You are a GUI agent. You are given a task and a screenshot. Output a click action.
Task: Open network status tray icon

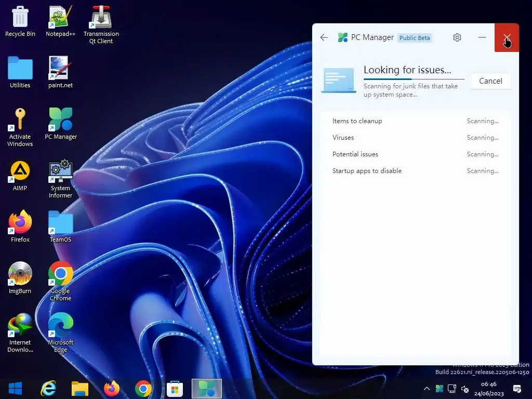point(452,389)
